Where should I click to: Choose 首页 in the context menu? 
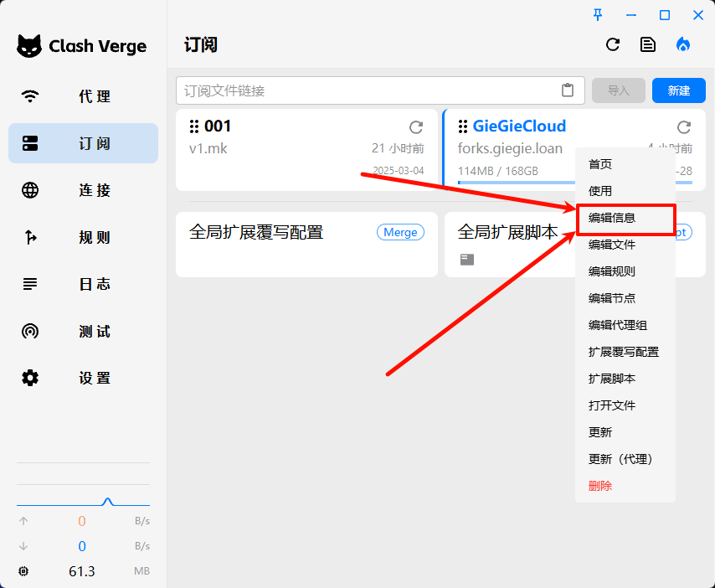(625, 164)
